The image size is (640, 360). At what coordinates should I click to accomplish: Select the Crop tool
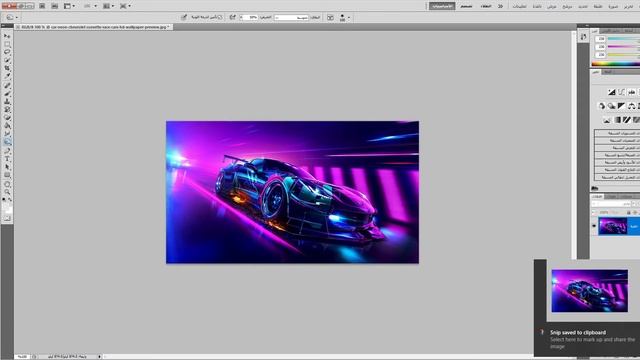[7, 68]
